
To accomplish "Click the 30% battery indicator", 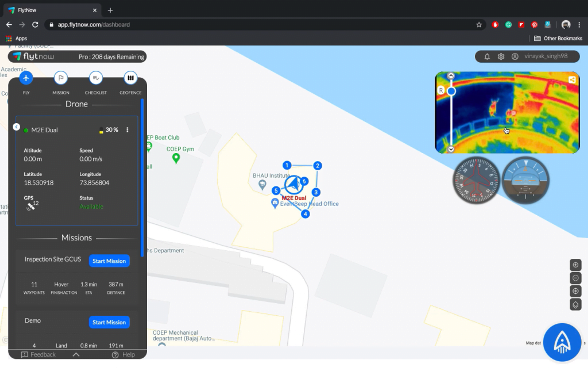I will 109,130.
